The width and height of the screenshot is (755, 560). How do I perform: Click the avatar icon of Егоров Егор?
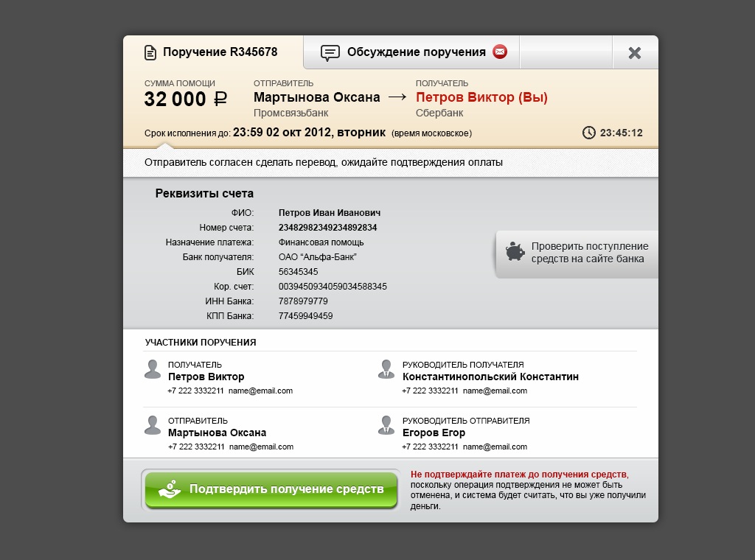coord(386,425)
